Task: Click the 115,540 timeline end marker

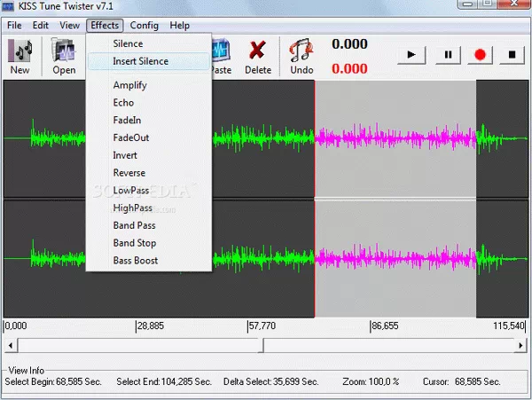Action: tap(509, 326)
